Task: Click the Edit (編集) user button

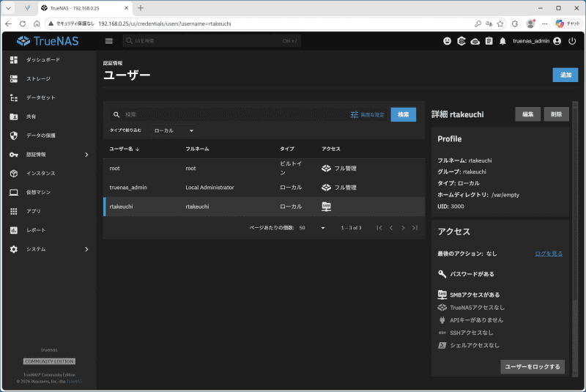Action: coord(527,114)
